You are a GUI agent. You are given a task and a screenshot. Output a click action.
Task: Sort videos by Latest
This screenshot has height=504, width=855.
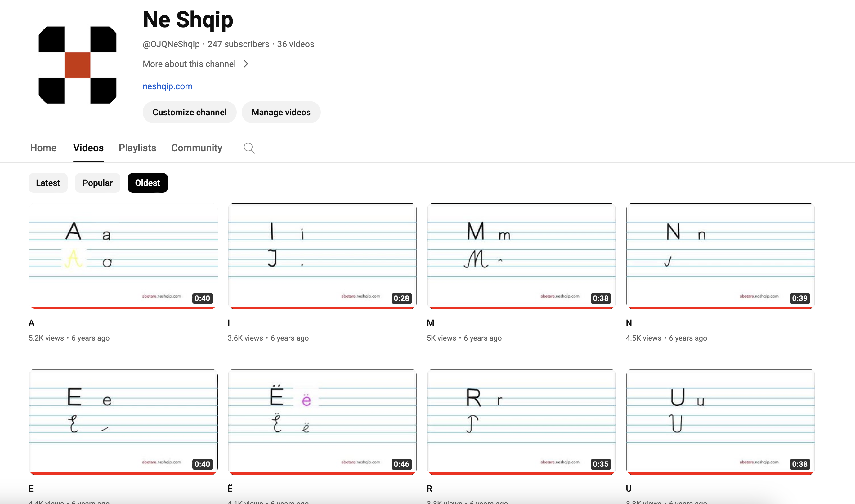point(48,183)
